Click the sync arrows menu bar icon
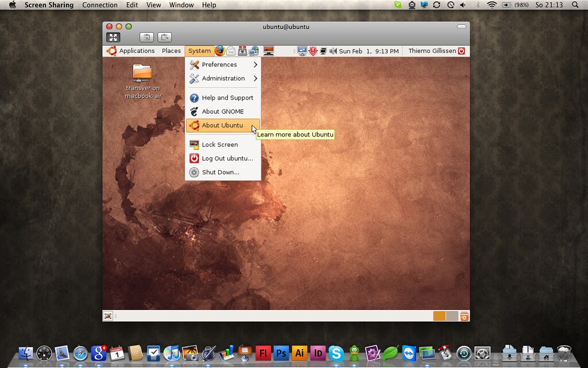 click(x=436, y=5)
